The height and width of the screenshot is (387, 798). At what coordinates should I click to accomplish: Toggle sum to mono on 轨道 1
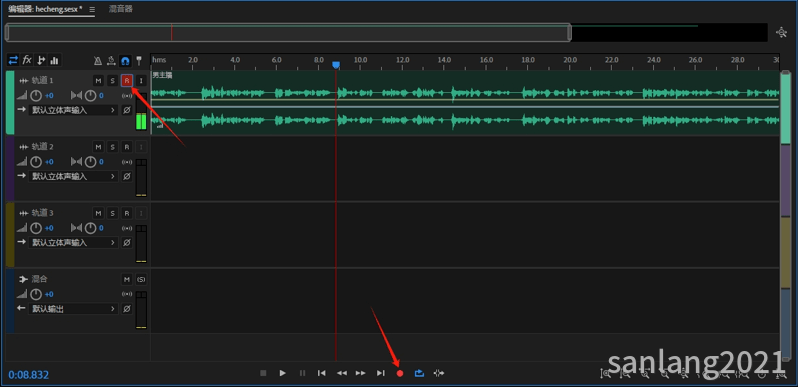point(127,96)
